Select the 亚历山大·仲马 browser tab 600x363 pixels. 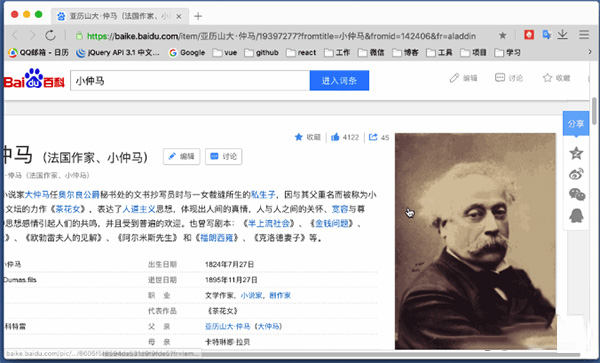pyautogui.click(x=119, y=16)
